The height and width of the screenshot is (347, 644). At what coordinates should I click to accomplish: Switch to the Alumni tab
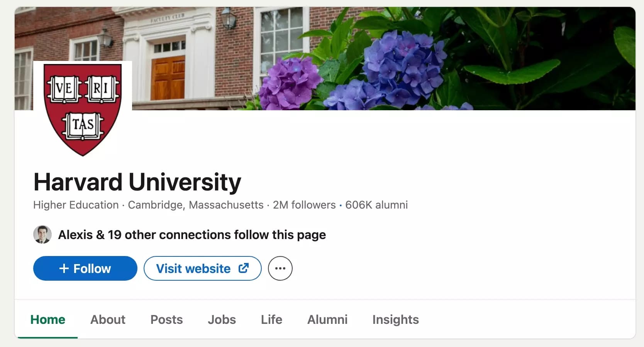tap(327, 319)
